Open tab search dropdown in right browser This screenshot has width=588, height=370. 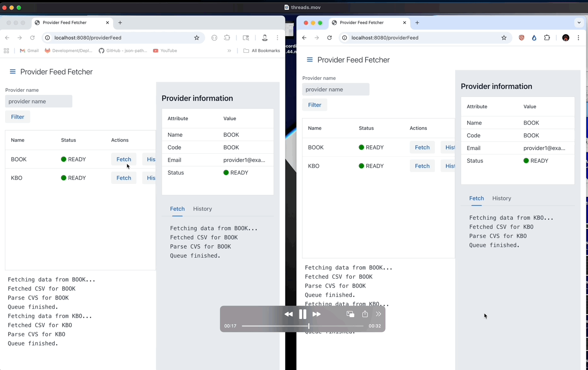[579, 22]
